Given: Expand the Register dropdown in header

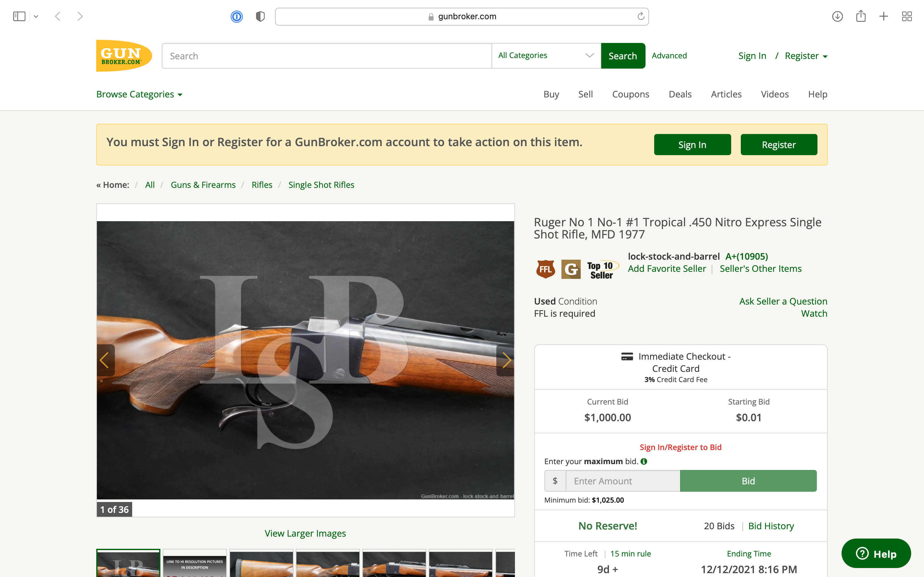Looking at the screenshot, I should [806, 56].
